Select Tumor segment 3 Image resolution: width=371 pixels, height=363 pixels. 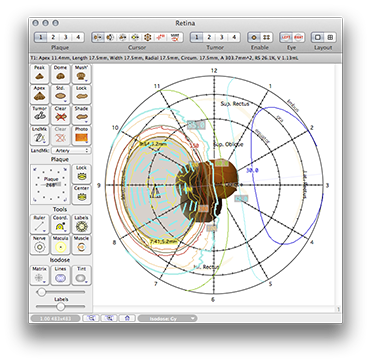coord(221,37)
